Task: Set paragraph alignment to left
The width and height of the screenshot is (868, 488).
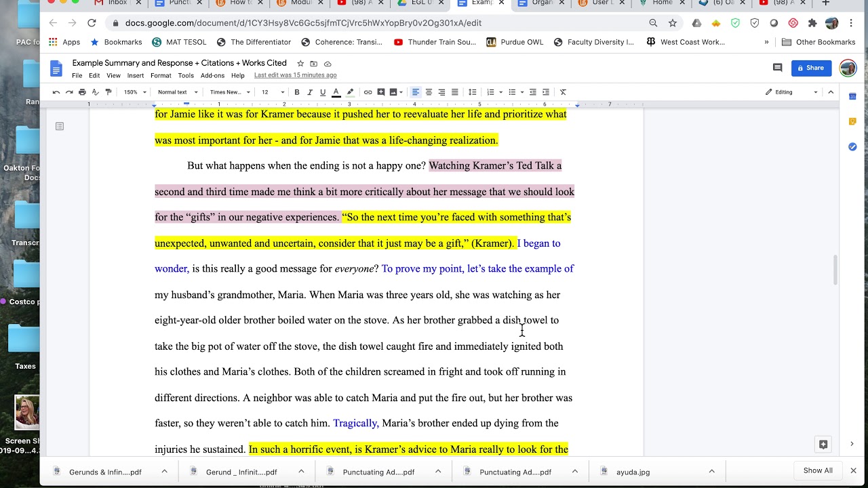Action: 416,92
